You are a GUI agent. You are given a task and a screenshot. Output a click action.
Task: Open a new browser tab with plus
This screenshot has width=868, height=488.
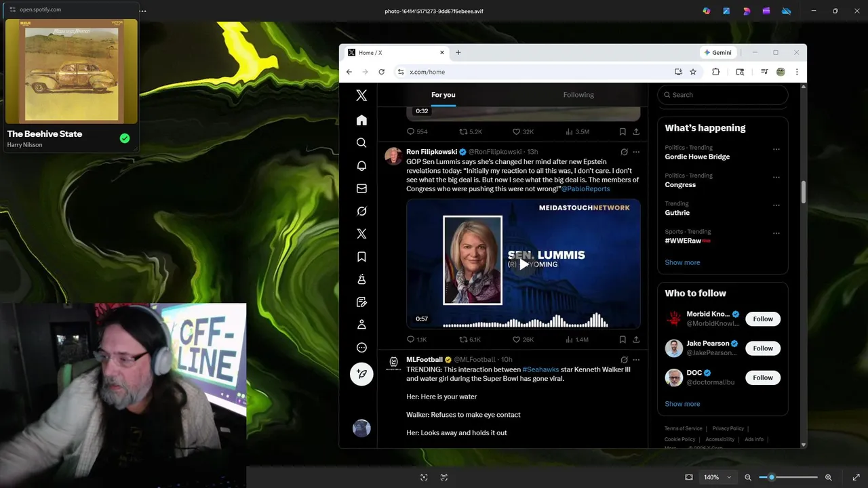tap(458, 53)
